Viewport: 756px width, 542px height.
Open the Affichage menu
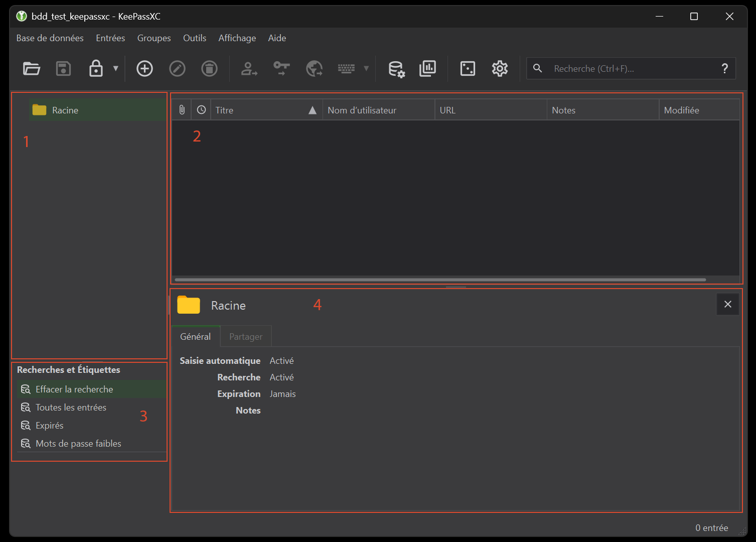click(237, 38)
